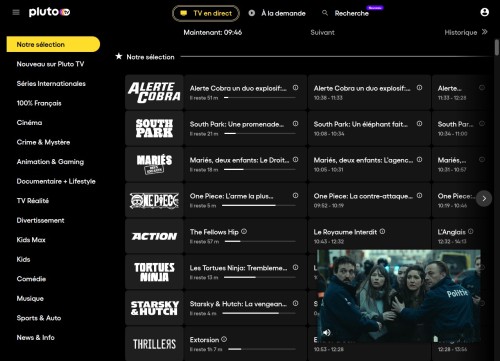Show info for Starsky & Hutch: La vengeance
Screen dimensions: 500x361
pos(295,303)
